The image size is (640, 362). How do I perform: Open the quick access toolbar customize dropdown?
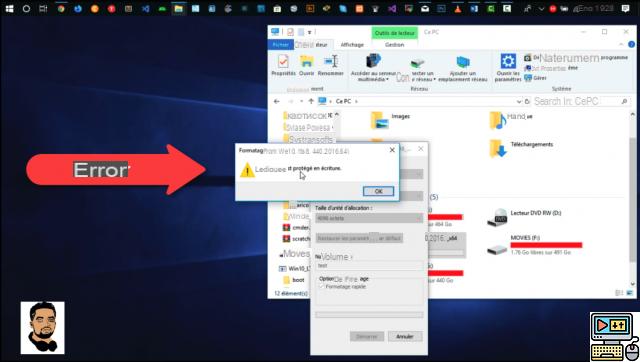pyautogui.click(x=310, y=32)
